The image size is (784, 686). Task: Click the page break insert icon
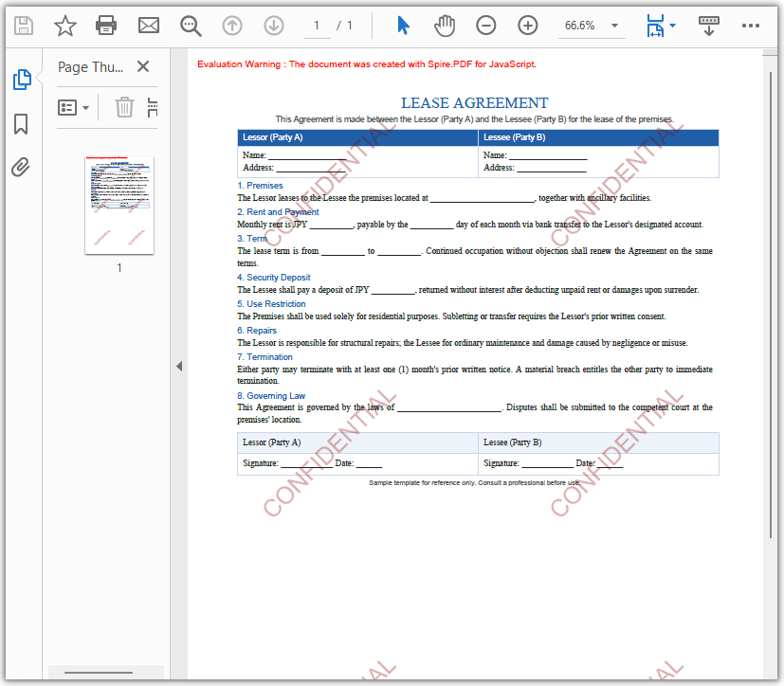[x=153, y=107]
